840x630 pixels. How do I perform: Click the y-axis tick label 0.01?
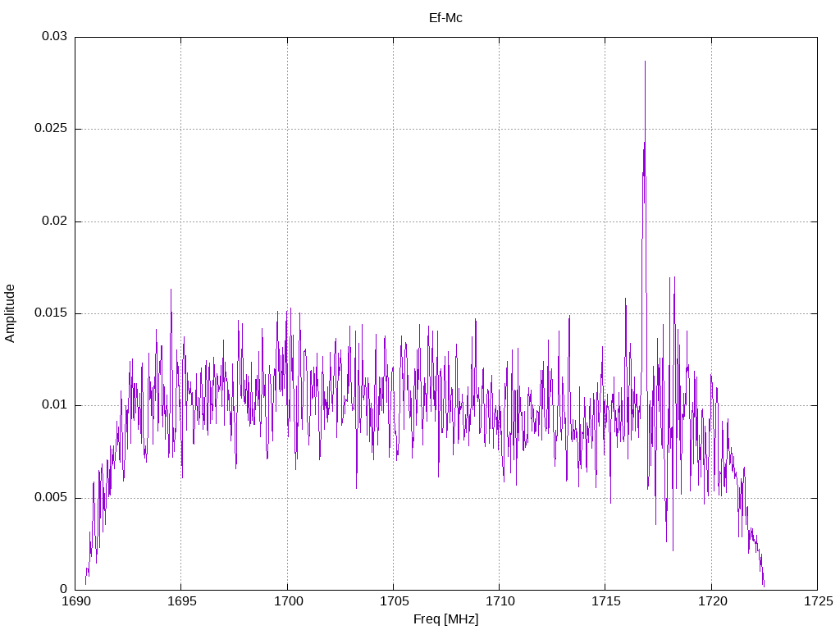click(55, 405)
